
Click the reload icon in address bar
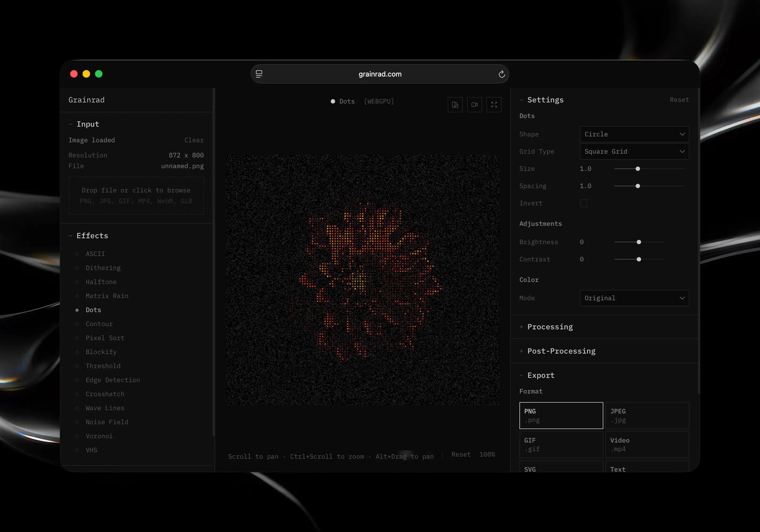501,74
